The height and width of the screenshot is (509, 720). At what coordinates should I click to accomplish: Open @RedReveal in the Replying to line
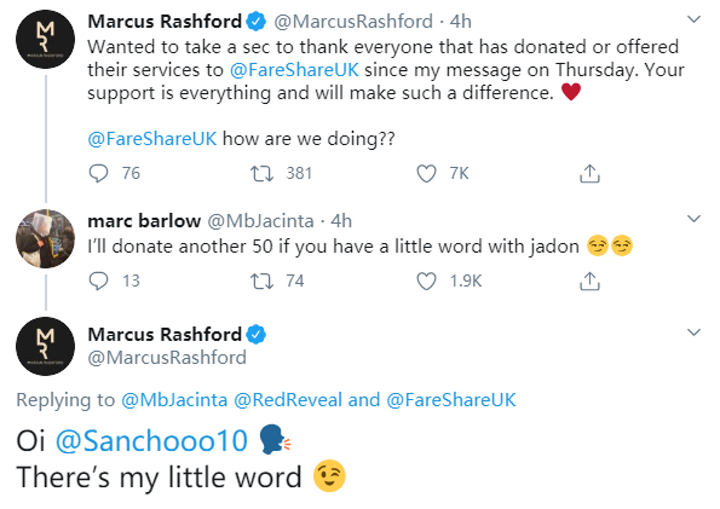(x=288, y=400)
